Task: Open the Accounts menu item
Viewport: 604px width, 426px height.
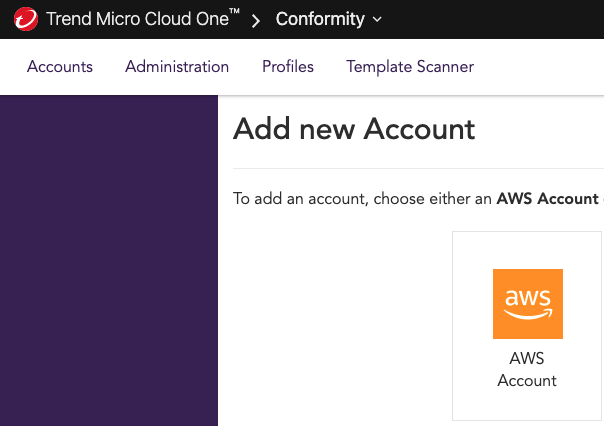Action: click(60, 67)
